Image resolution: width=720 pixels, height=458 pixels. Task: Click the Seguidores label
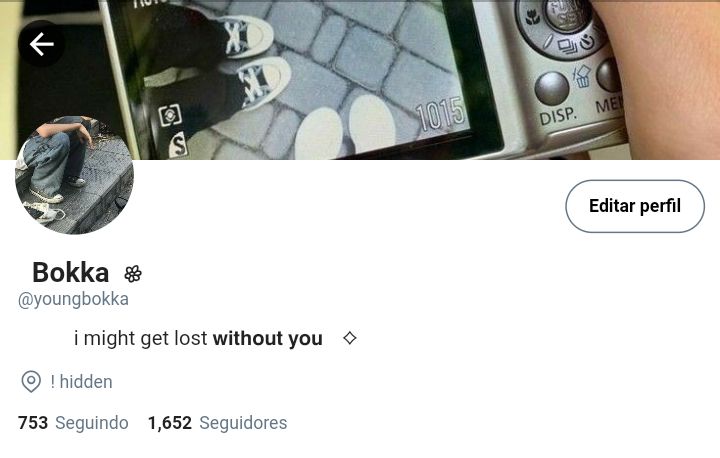[243, 423]
